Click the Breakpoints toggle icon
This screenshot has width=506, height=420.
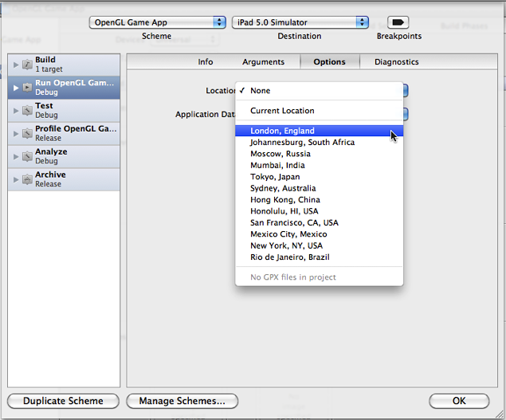(398, 22)
